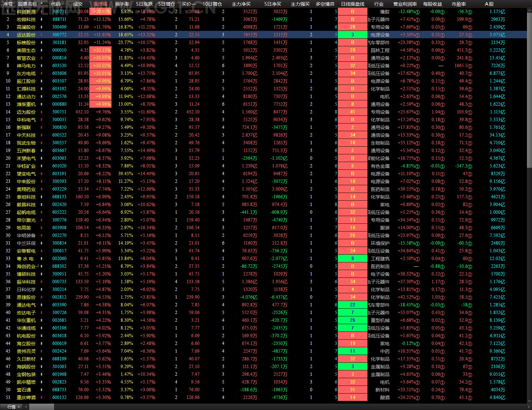Sort by 营业利润率 column header

[x=405, y=4]
